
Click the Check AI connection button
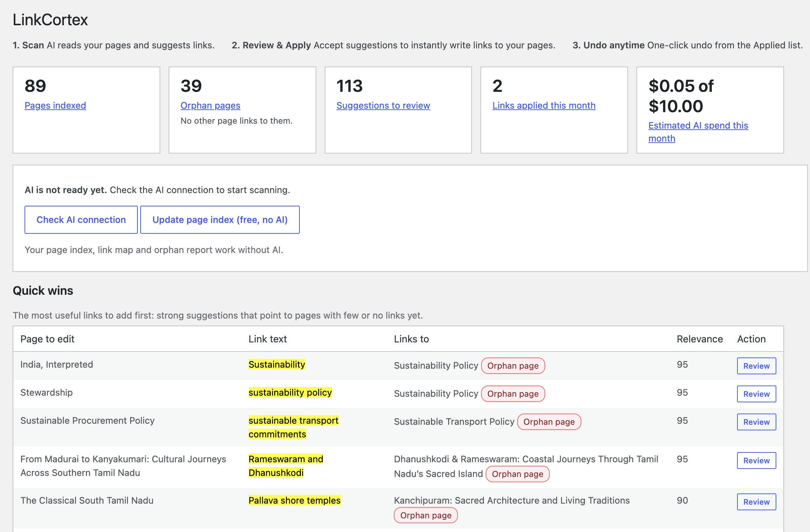81,220
